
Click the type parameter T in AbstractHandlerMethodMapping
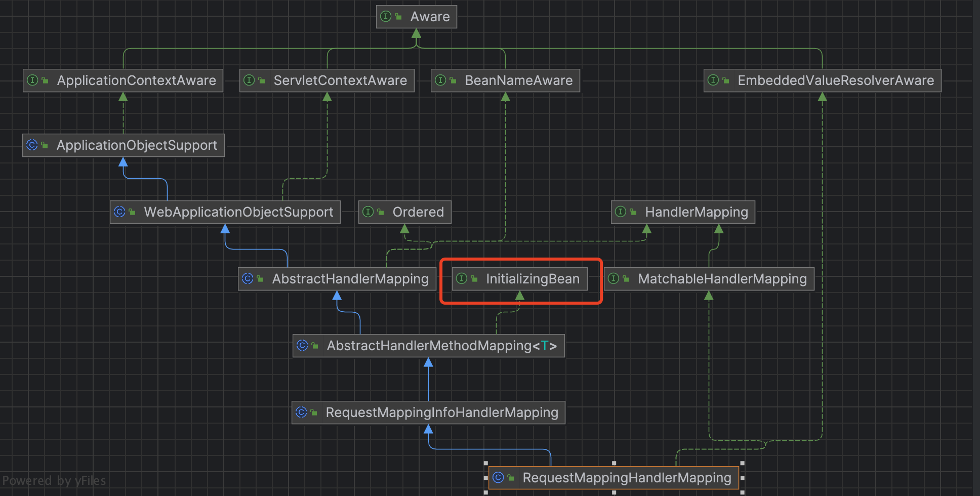(545, 346)
